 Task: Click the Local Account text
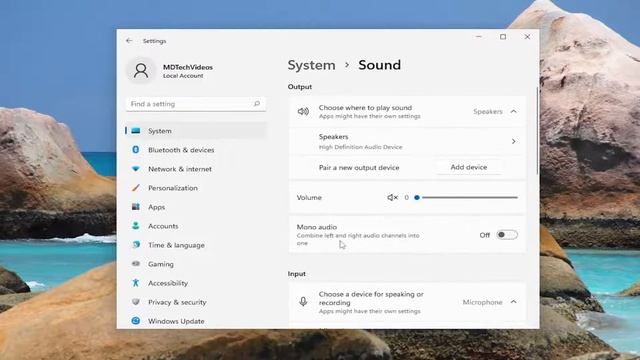tap(183, 76)
